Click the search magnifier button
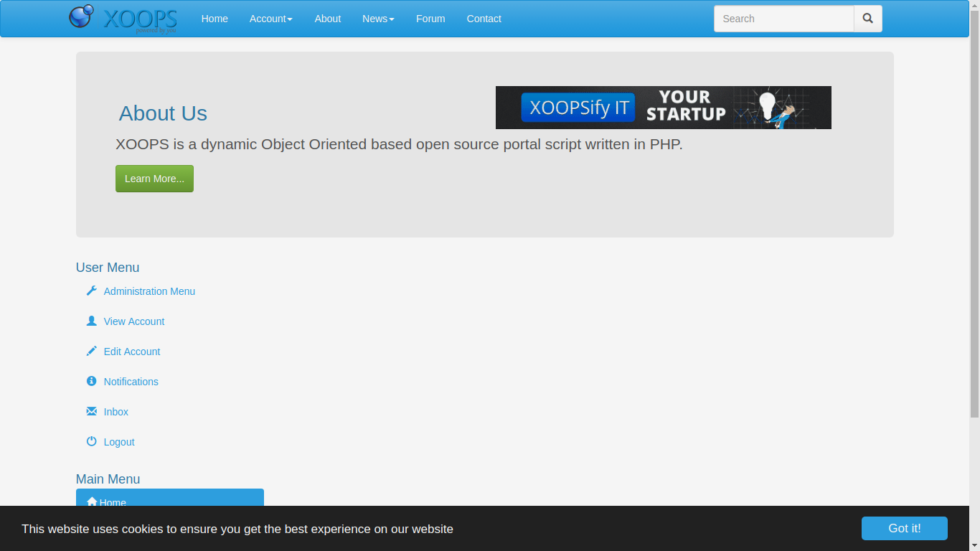980x551 pixels. pyautogui.click(x=868, y=19)
